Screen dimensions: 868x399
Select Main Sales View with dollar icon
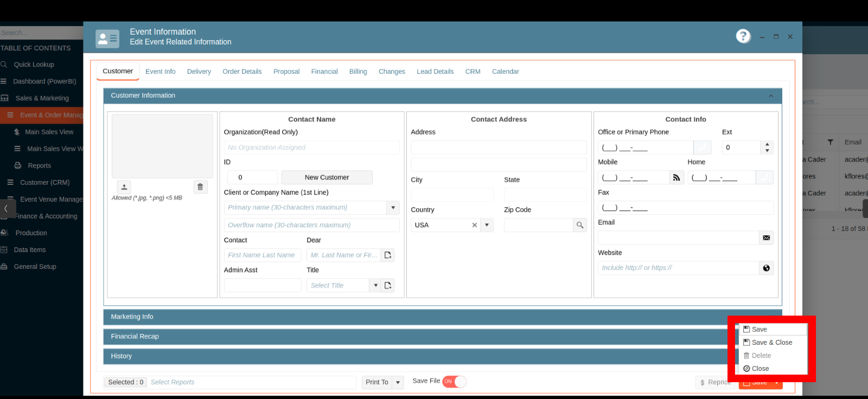(49, 132)
